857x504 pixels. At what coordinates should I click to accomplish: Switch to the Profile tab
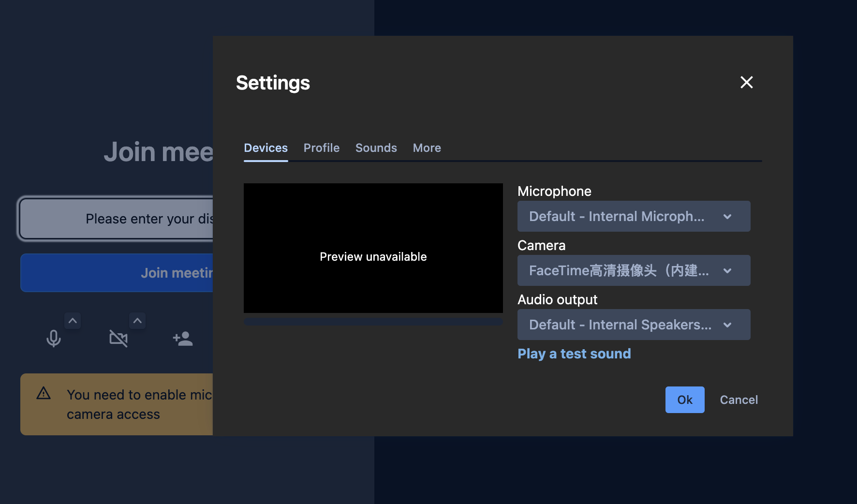[x=321, y=148]
